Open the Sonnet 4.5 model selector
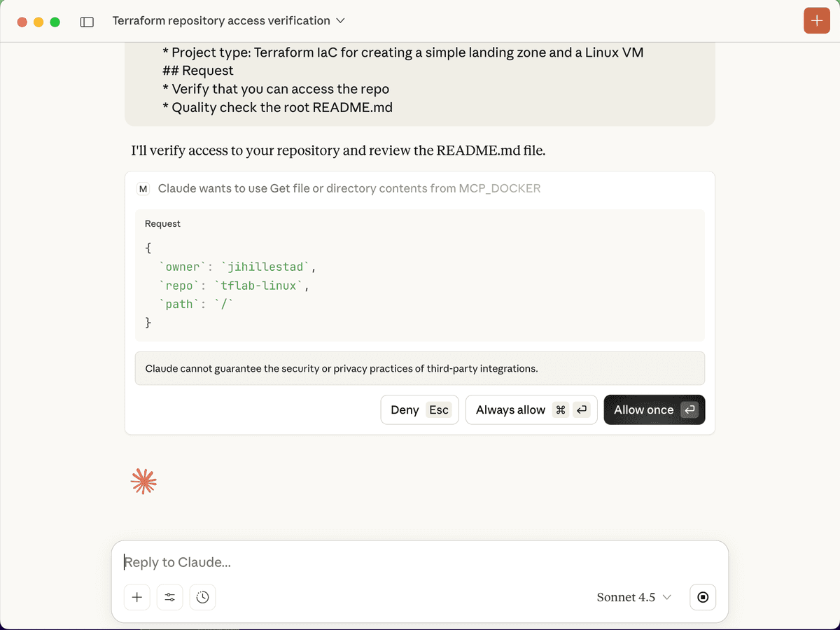Screen dimensions: 840x630 point(633,597)
